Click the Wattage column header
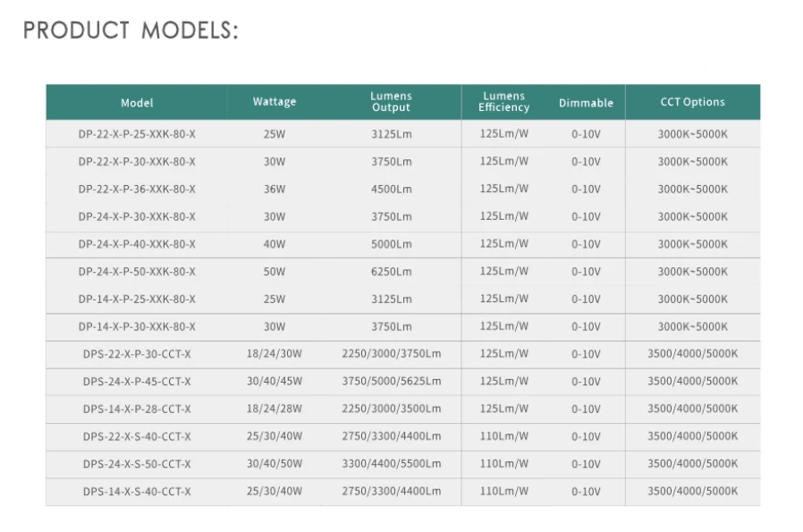This screenshot has height=532, width=803. (274, 102)
